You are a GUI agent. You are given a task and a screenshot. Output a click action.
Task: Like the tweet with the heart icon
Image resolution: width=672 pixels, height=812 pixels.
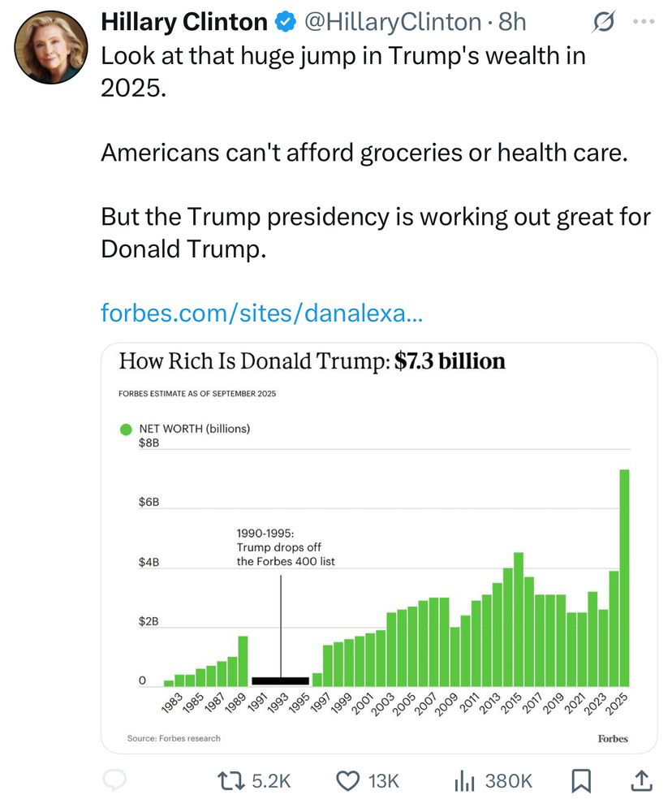click(348, 781)
